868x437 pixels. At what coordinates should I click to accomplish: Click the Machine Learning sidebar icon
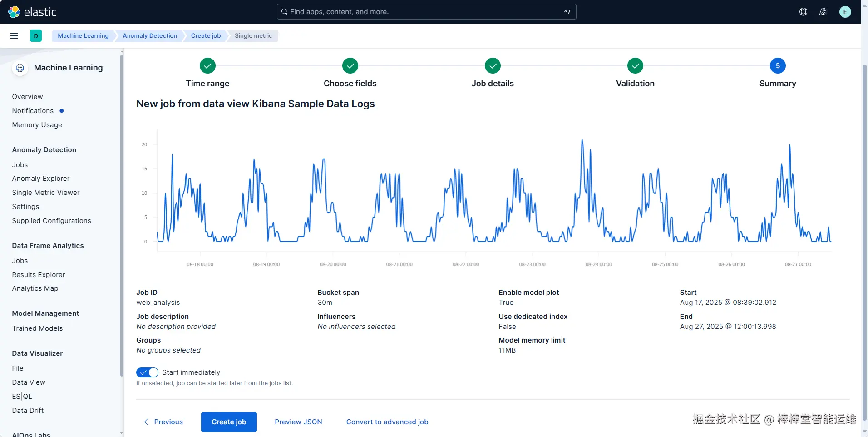tap(20, 68)
